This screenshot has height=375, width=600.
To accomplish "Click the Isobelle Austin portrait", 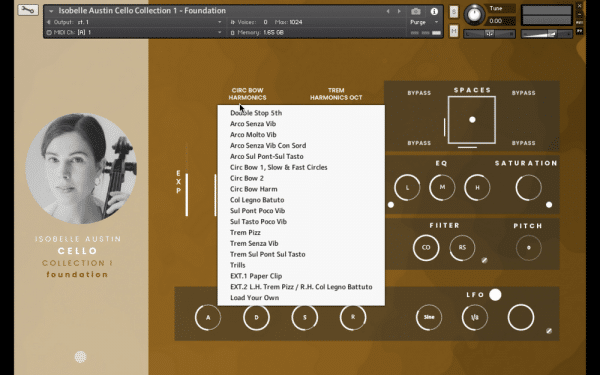I will click(81, 168).
